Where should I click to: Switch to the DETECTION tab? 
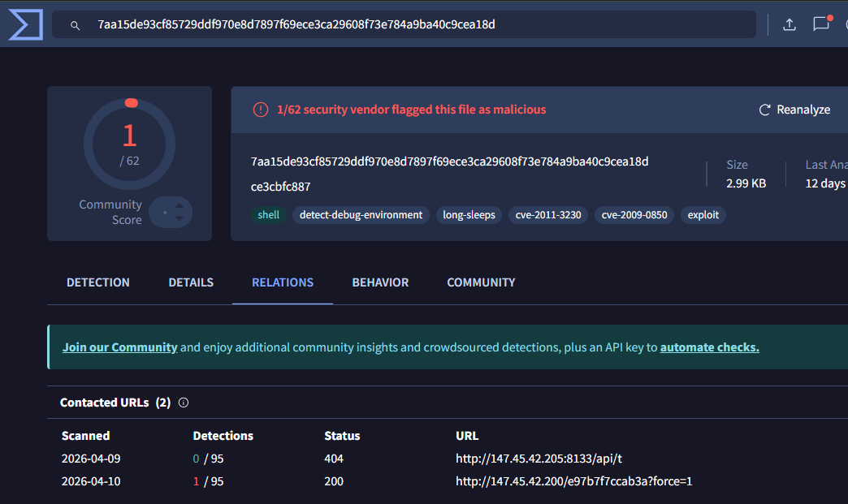[98, 282]
